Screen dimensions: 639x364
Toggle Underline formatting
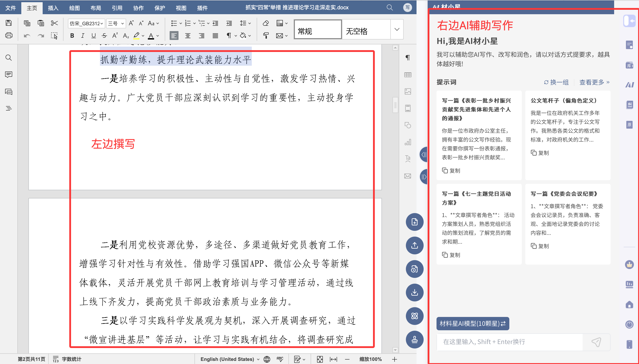pos(93,36)
